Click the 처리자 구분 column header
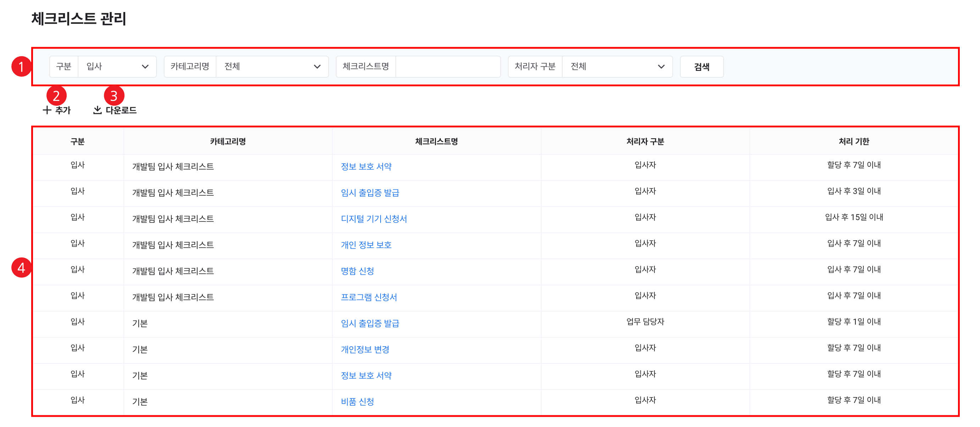Viewport: 980px width, 427px height. (645, 141)
